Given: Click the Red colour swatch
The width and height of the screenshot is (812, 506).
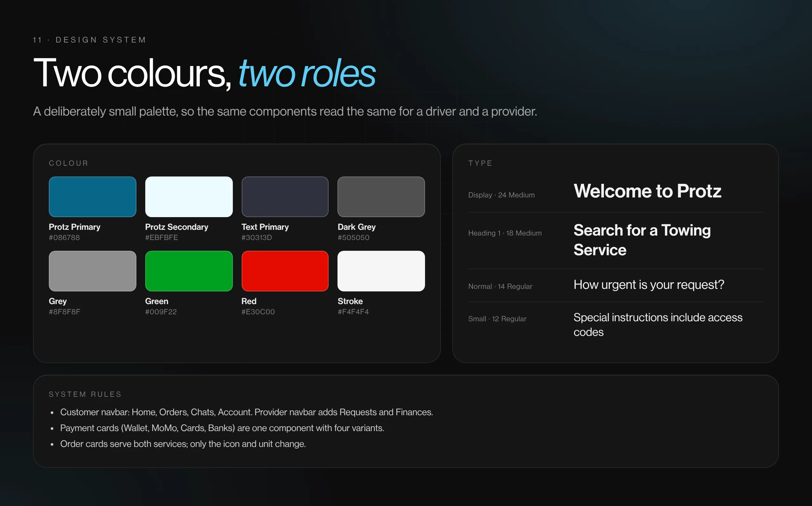Looking at the screenshot, I should click(285, 271).
